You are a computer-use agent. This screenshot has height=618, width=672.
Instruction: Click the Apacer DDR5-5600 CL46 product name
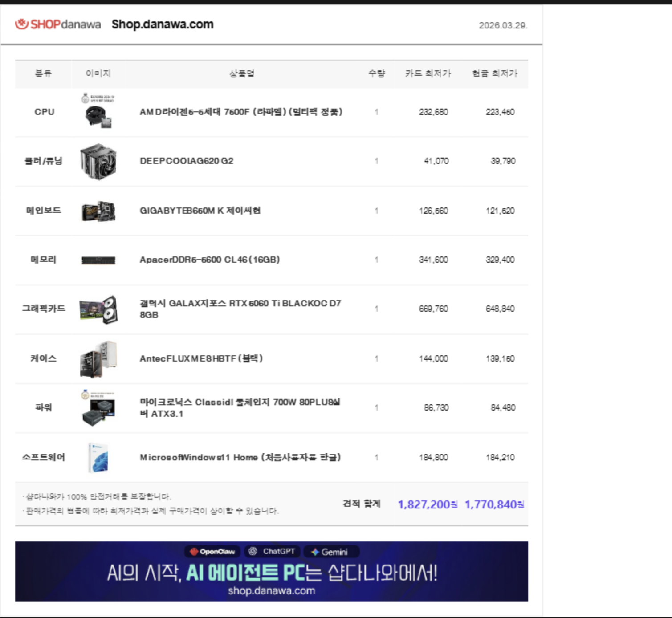[x=210, y=260]
